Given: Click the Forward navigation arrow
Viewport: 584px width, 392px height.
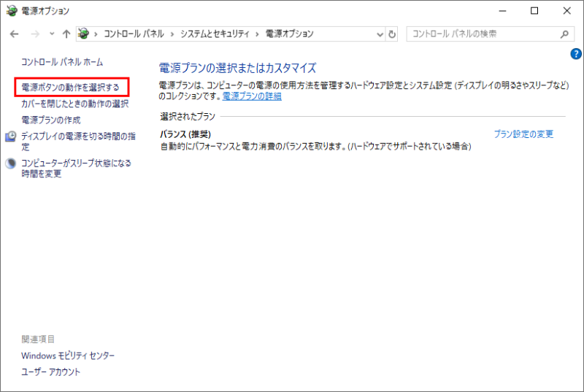Looking at the screenshot, I should (x=34, y=34).
